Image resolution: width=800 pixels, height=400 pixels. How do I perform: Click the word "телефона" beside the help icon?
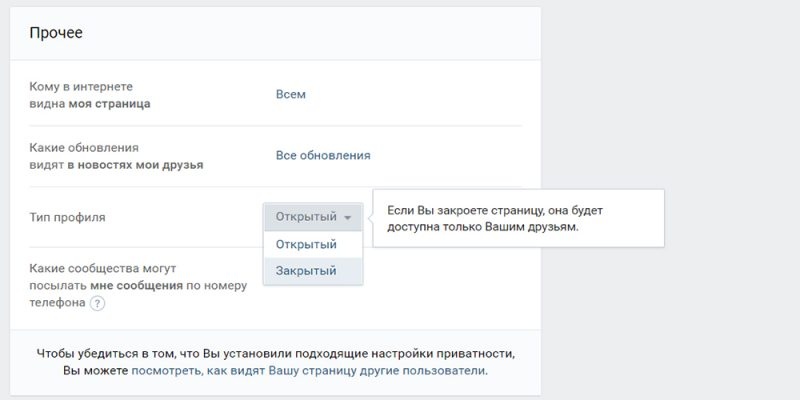click(x=57, y=303)
